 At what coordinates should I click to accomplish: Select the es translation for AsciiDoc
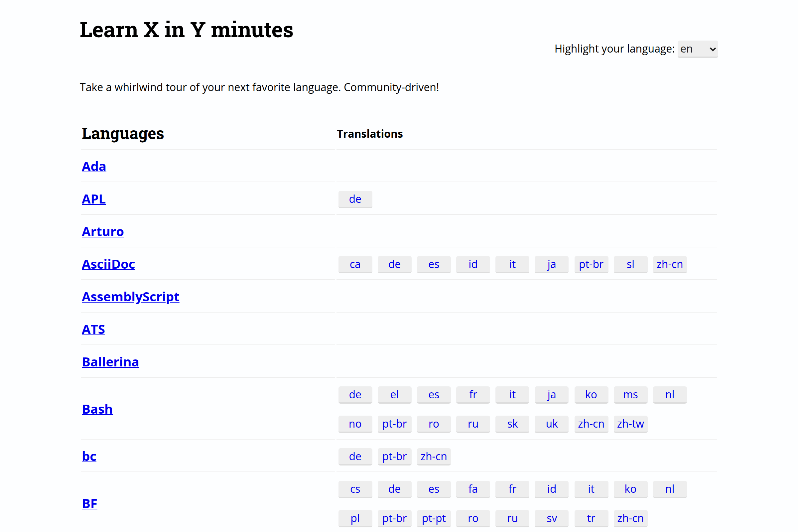point(434,264)
